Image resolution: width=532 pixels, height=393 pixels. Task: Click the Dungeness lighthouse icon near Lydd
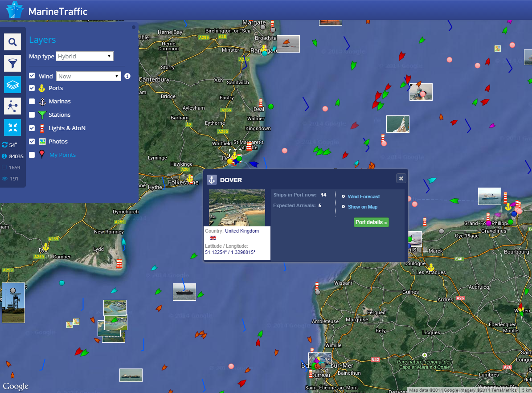coord(119,263)
